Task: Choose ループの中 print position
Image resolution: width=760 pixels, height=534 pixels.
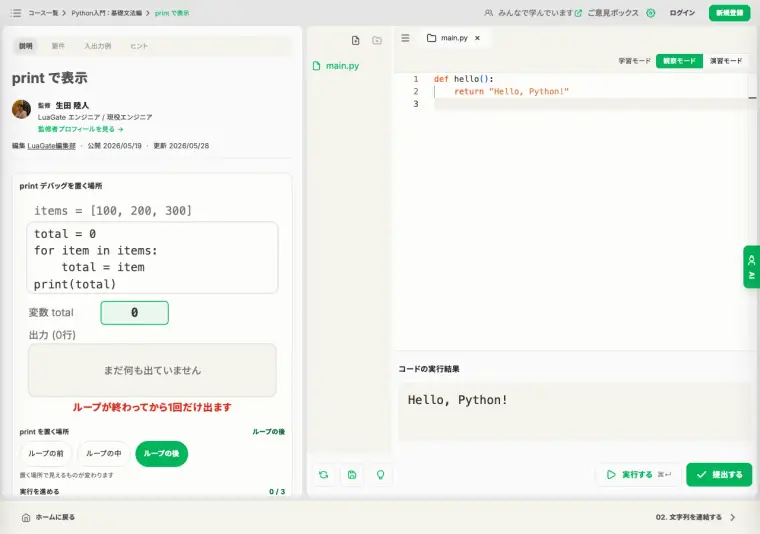Action: tap(104, 454)
